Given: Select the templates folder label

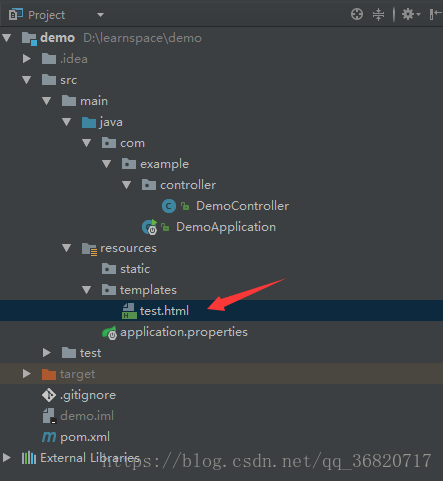Looking at the screenshot, I should 148,290.
